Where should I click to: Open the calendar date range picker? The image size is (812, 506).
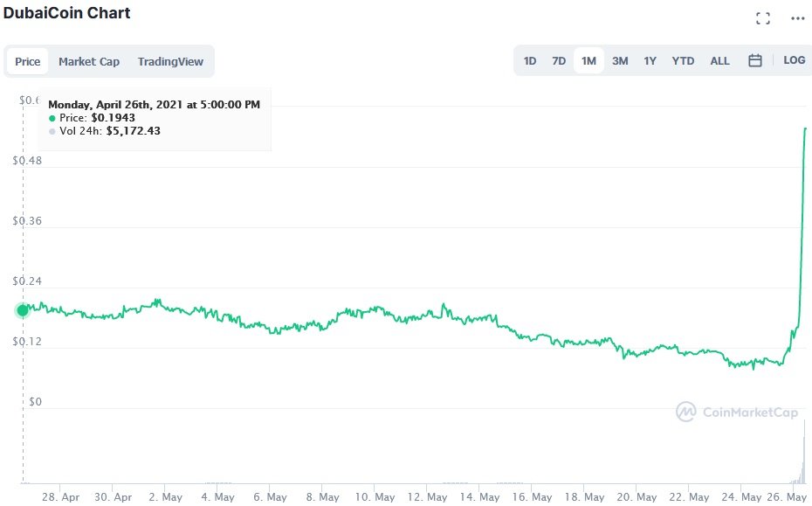(x=755, y=60)
